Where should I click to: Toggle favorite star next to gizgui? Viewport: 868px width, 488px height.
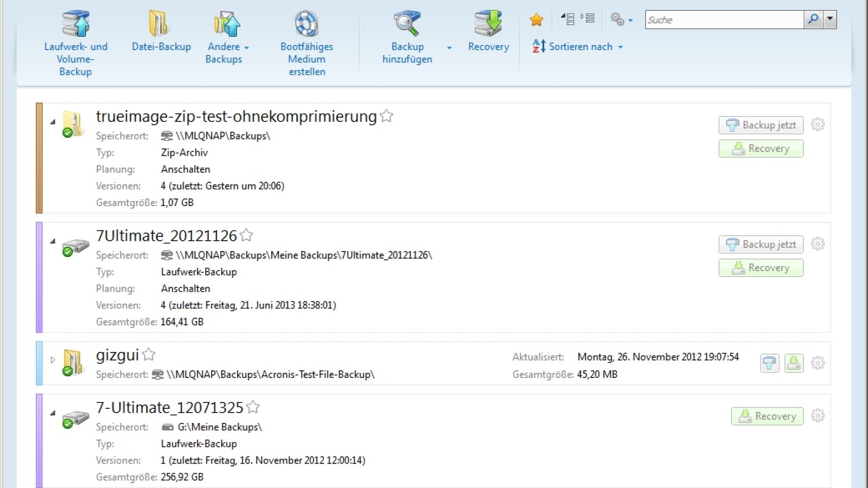[149, 355]
